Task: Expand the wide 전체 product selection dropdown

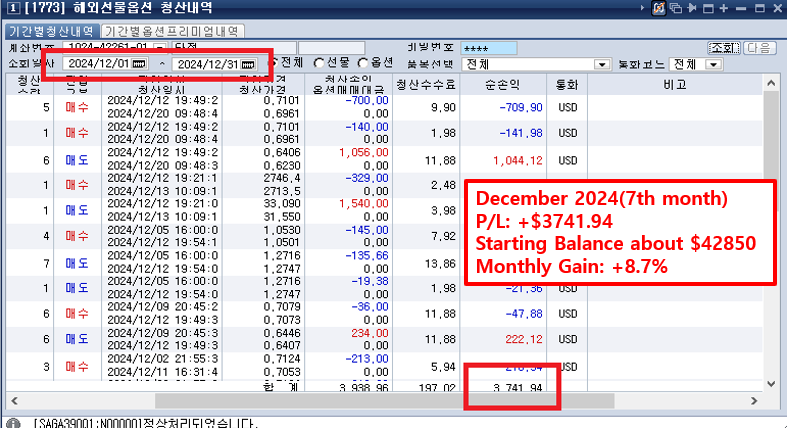Action: point(601,64)
